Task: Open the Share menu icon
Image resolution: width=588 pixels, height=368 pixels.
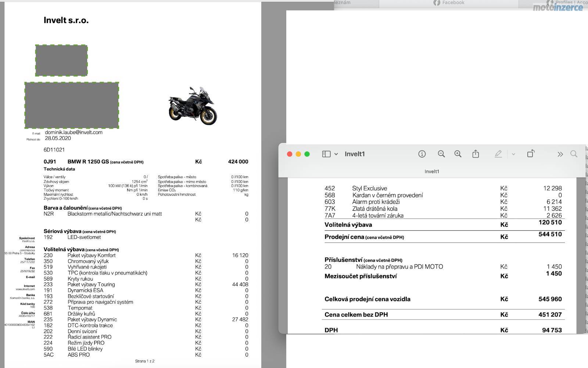Action: pyautogui.click(x=476, y=154)
